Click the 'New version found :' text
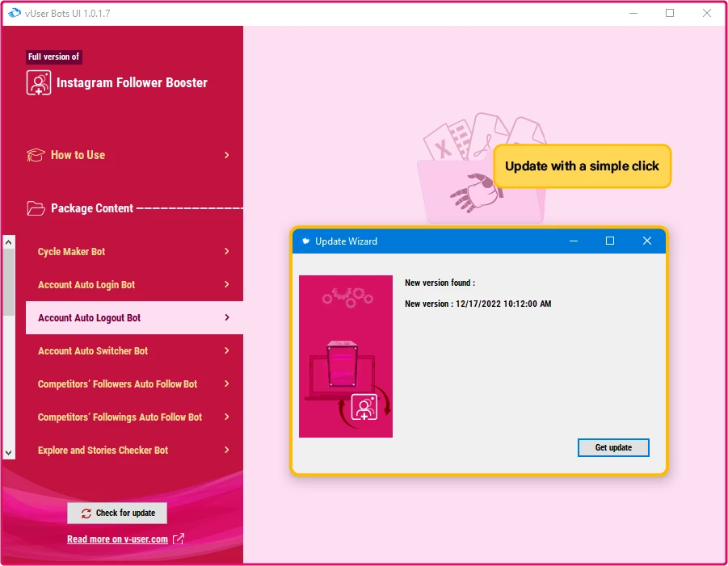This screenshot has width=728, height=566. point(440,283)
